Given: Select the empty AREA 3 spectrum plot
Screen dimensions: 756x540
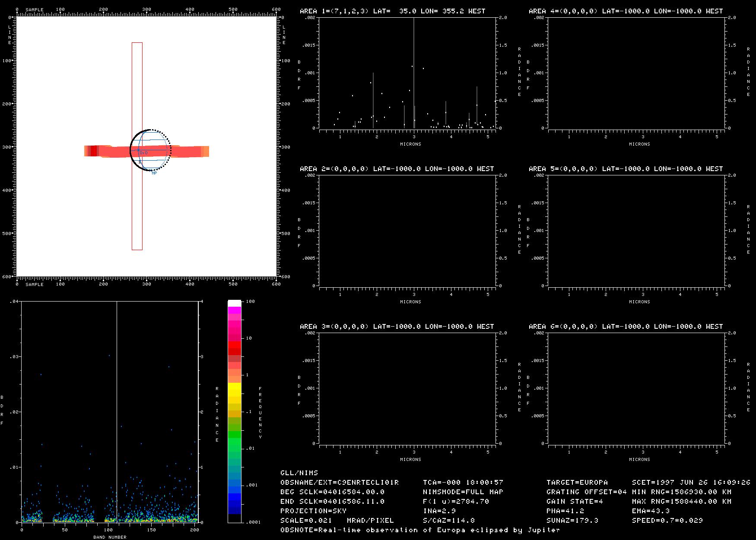Looking at the screenshot, I should (x=407, y=388).
